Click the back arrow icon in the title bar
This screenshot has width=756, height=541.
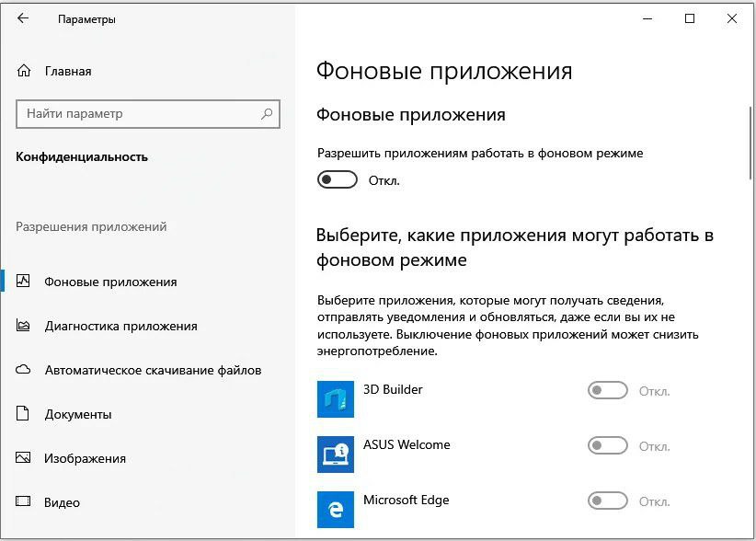point(23,18)
